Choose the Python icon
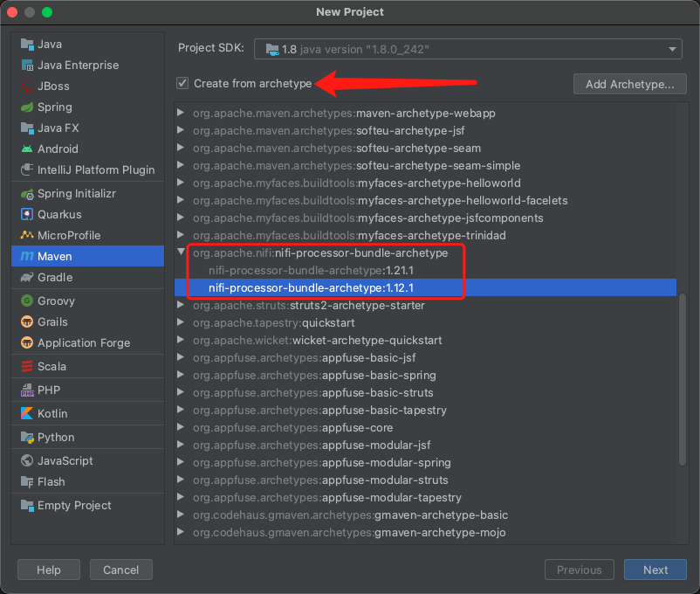The image size is (700, 594). point(27,437)
